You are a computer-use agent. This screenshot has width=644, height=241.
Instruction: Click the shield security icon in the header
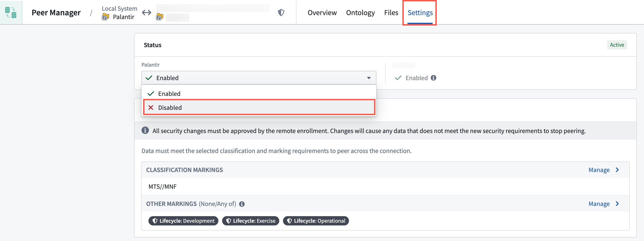tap(281, 13)
